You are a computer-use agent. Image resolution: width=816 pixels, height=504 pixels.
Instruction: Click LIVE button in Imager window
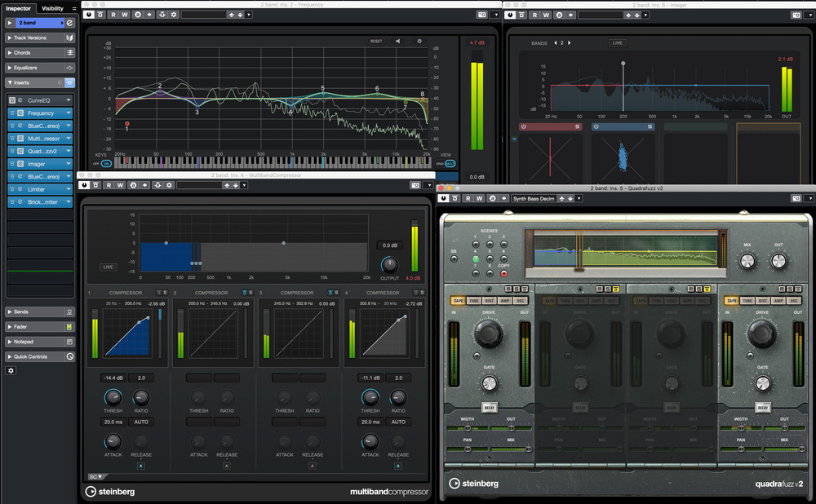617,43
